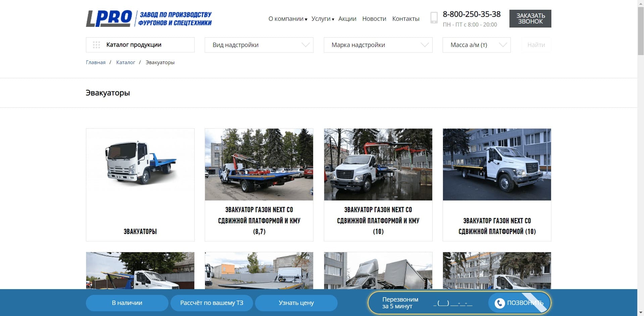The width and height of the screenshot is (644, 316).
Task: Open the О компании menu
Action: tap(288, 19)
